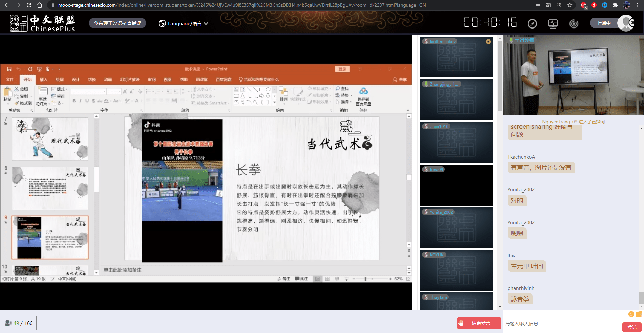The image size is (644, 333).
Task: Collapse the PowerPoint ribbon arrow
Action: tap(408, 110)
